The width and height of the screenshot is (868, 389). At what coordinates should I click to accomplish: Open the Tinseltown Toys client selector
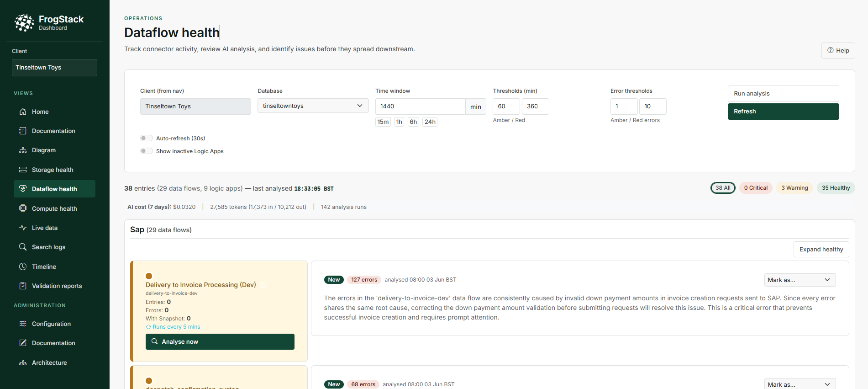point(54,68)
